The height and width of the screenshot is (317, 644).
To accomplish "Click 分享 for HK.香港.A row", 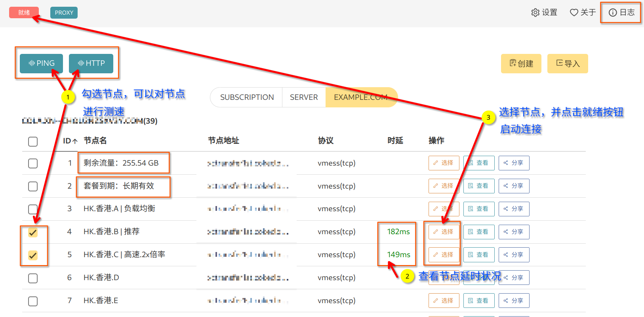I will coord(514,209).
